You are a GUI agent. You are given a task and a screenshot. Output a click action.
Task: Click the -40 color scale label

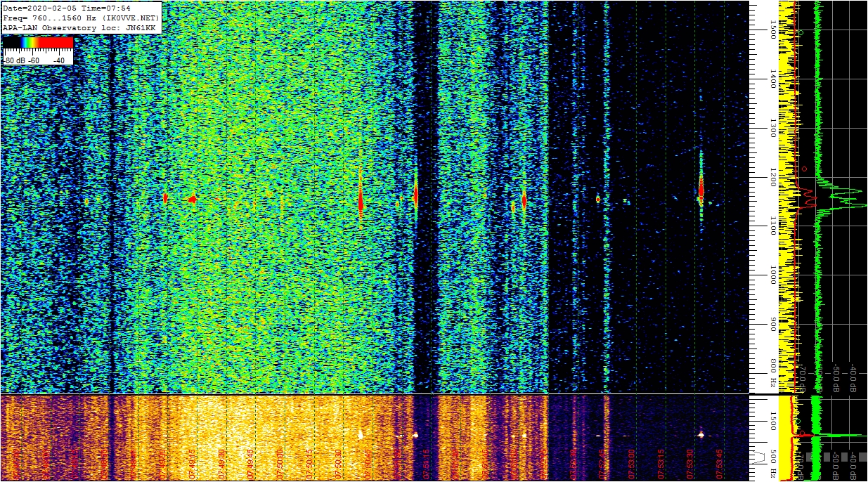pos(59,60)
